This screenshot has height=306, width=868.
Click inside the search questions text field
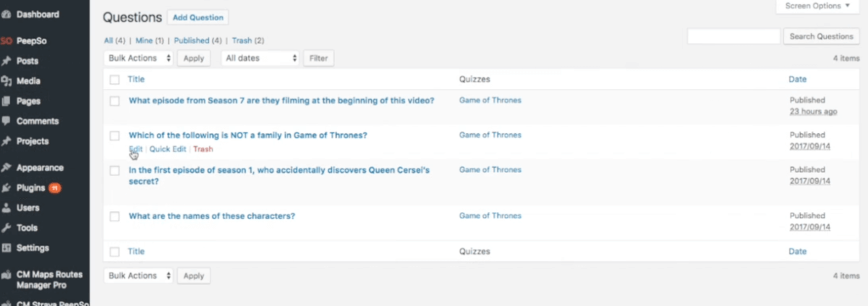pyautogui.click(x=733, y=36)
